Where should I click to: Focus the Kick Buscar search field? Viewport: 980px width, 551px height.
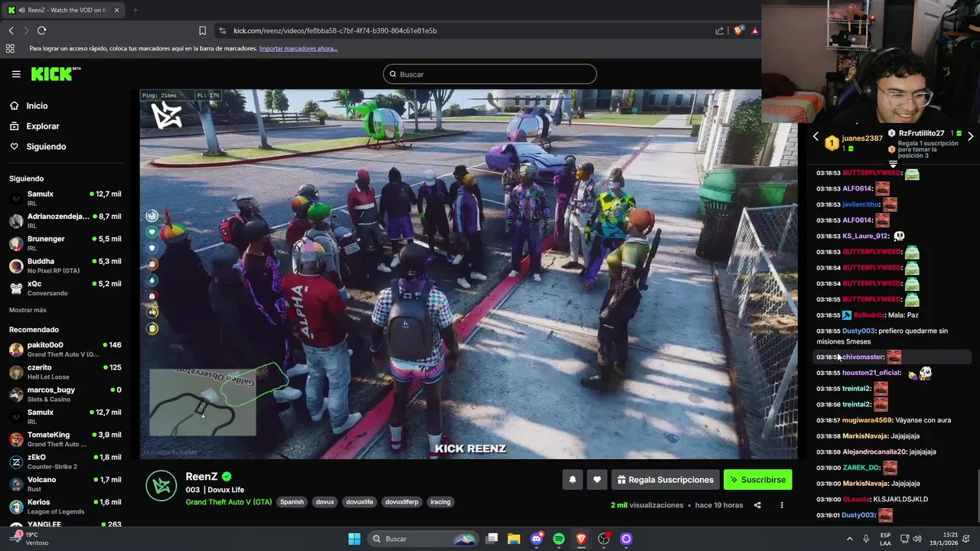click(x=490, y=74)
